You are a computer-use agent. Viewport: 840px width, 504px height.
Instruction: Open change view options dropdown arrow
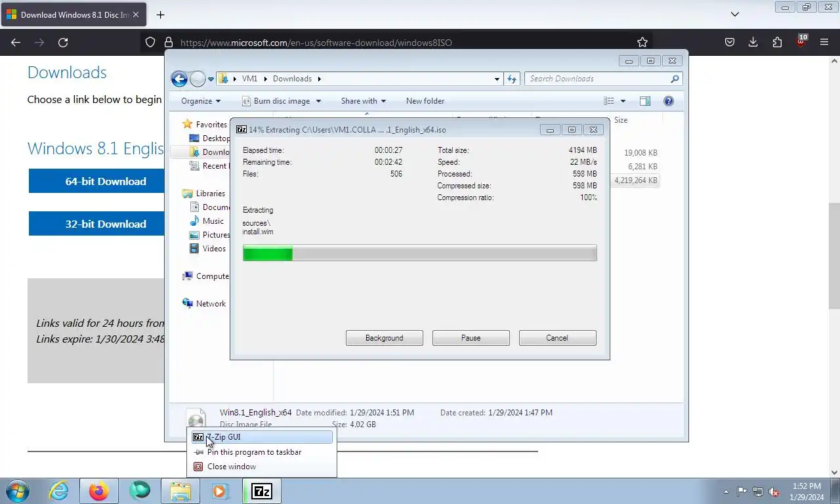click(623, 101)
